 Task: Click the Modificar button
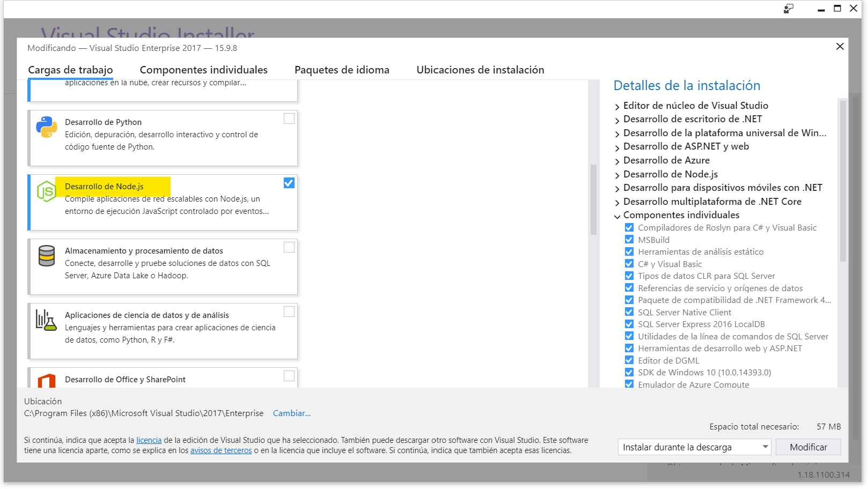pyautogui.click(x=808, y=447)
